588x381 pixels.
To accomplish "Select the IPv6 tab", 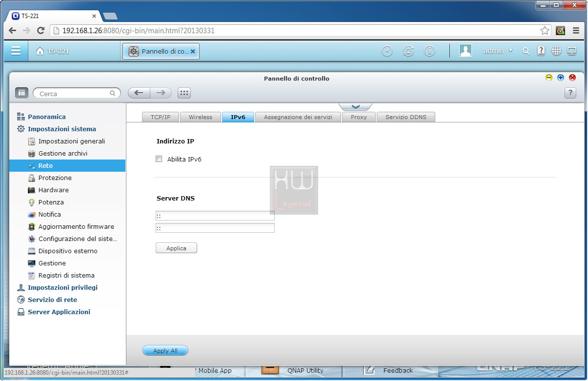I will (238, 117).
